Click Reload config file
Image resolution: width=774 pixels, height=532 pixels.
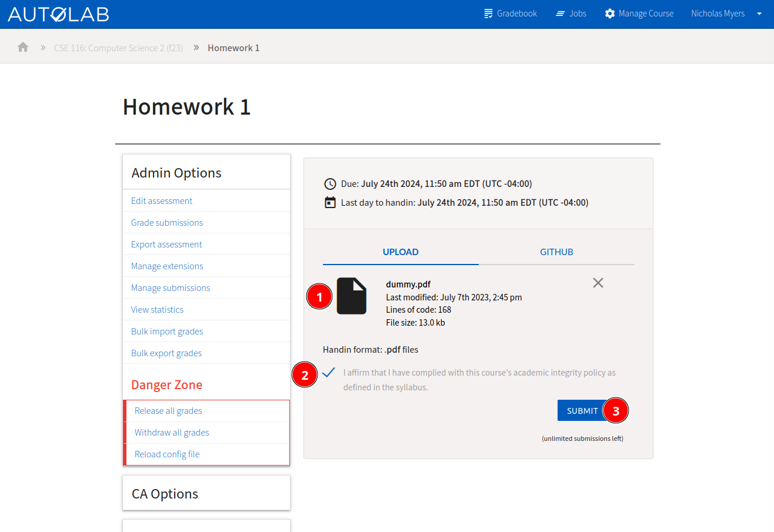(x=167, y=454)
